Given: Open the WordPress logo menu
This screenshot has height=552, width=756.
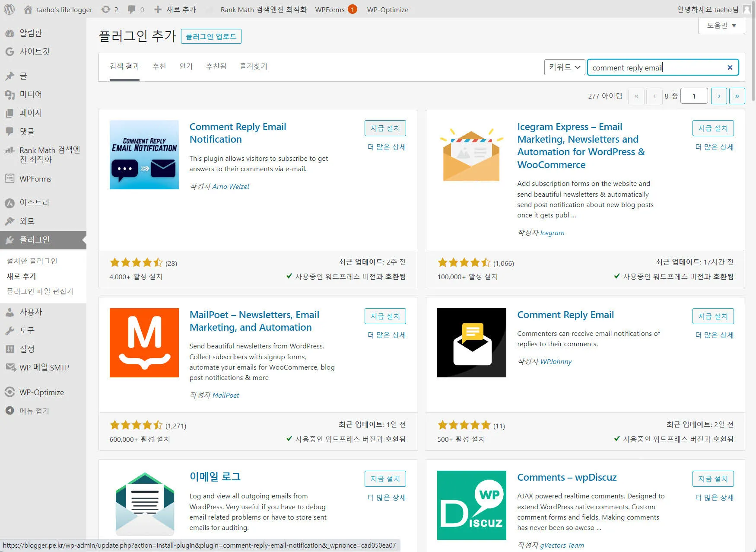Looking at the screenshot, I should pyautogui.click(x=9, y=9).
